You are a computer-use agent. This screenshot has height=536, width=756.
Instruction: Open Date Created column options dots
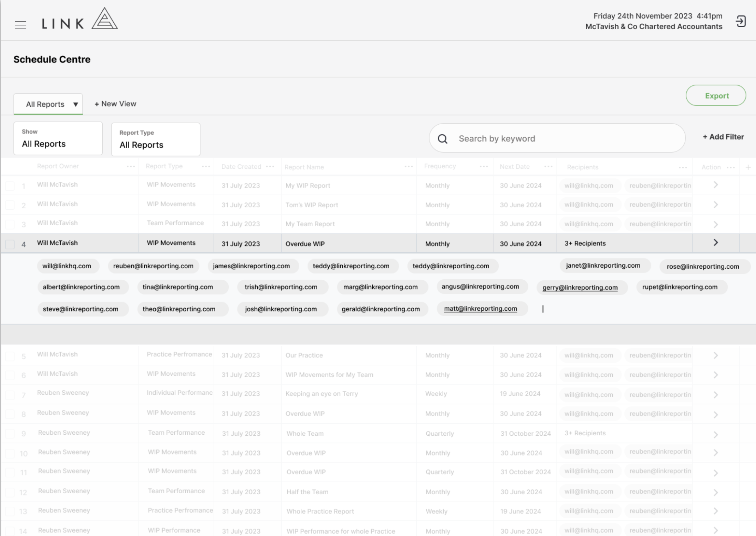tap(270, 166)
